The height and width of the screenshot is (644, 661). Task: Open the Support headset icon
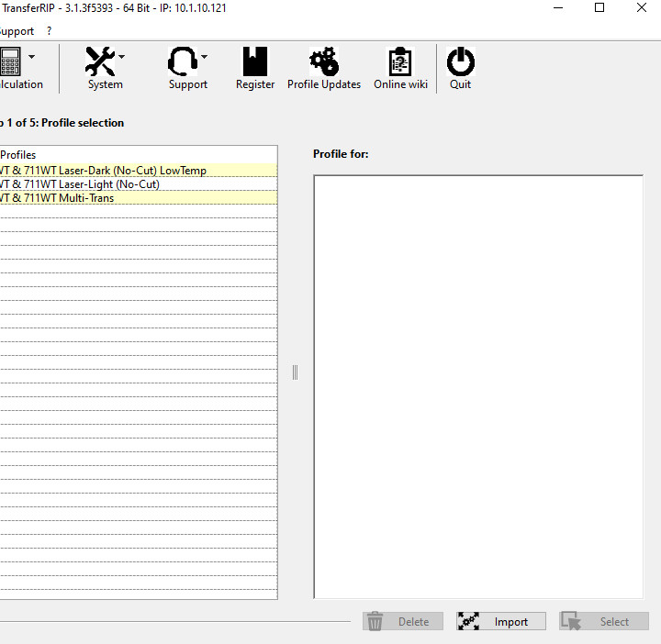183,61
